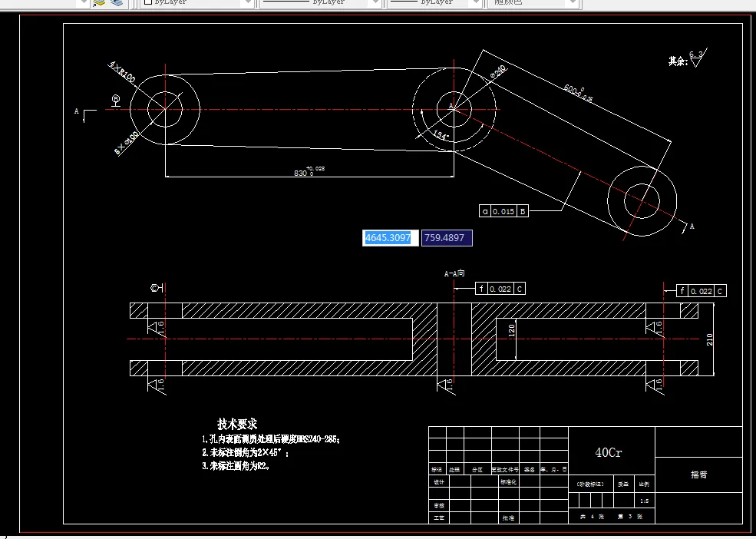Image resolution: width=756 pixels, height=539 pixels.
Task: Select the 质量 title block cell
Action: click(x=623, y=484)
